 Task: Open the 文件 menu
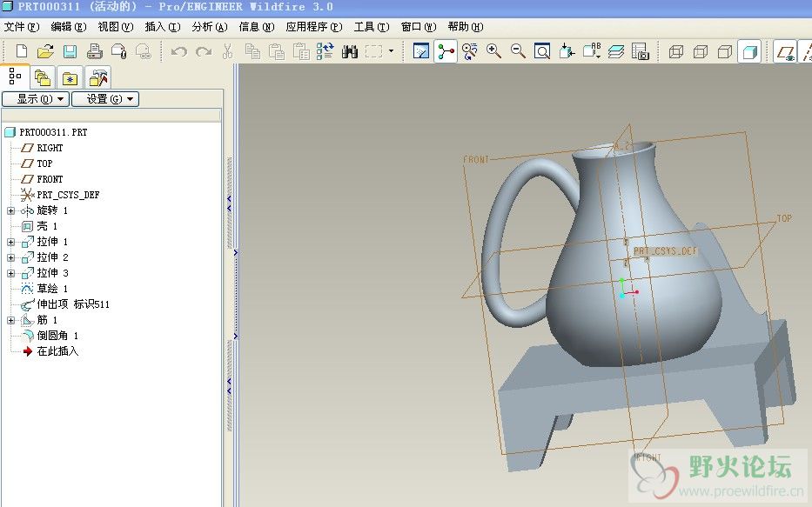21,27
